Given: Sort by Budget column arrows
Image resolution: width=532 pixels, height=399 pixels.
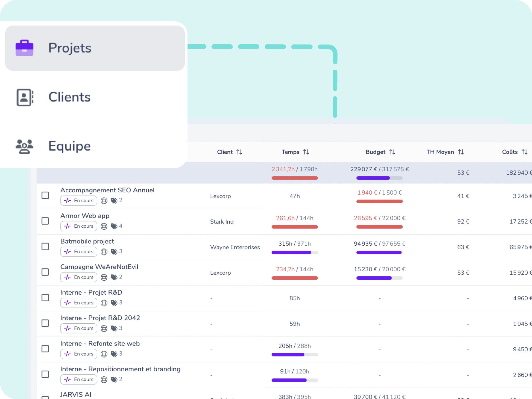Looking at the screenshot, I should click(392, 152).
